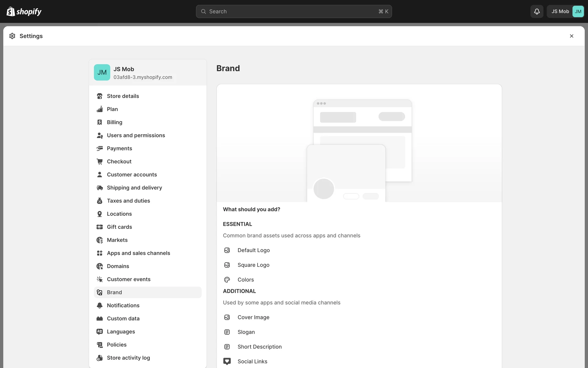The width and height of the screenshot is (588, 368).
Task: Click the Languages translation icon
Action: point(100,332)
